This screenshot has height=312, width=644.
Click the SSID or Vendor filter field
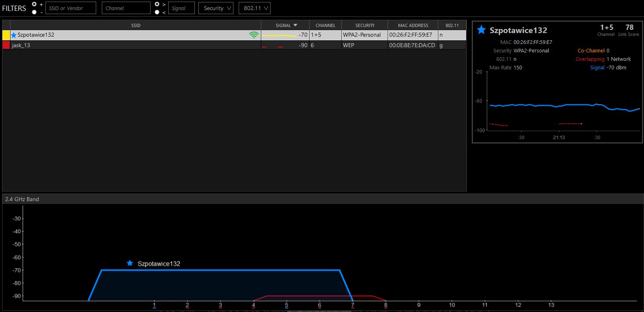pyautogui.click(x=71, y=8)
